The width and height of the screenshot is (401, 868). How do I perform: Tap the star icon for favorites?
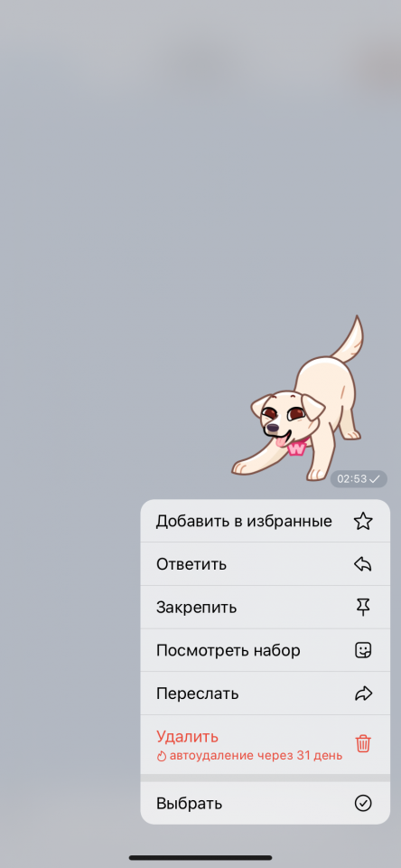(363, 521)
